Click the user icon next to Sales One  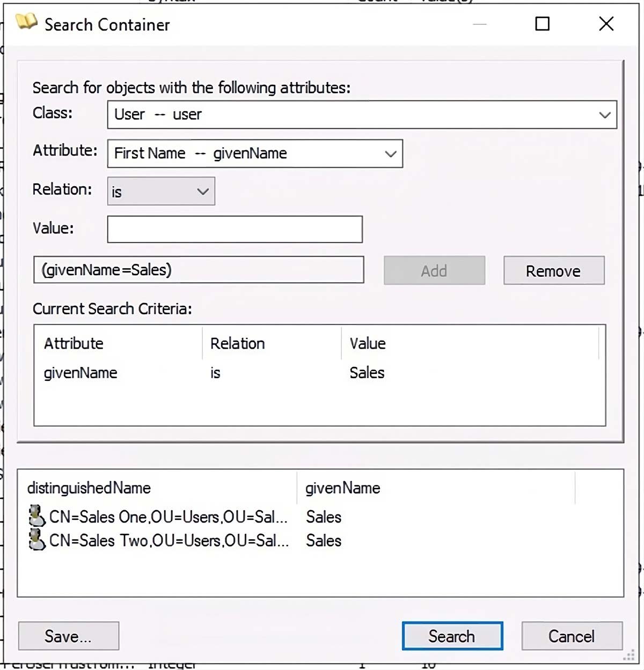click(36, 517)
